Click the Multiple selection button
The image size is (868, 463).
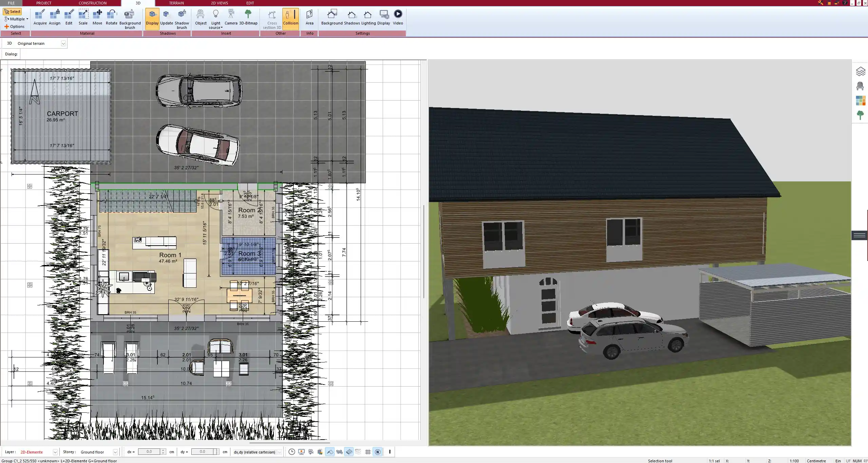click(16, 19)
